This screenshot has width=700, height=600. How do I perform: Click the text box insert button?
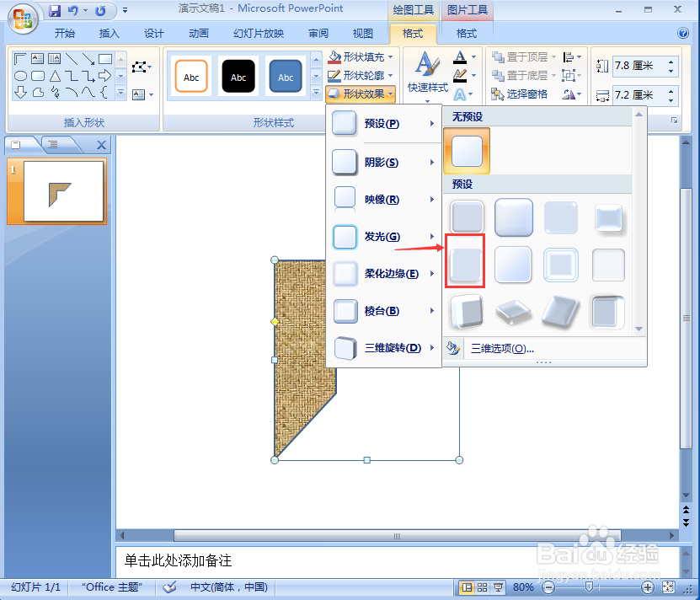tap(143, 94)
